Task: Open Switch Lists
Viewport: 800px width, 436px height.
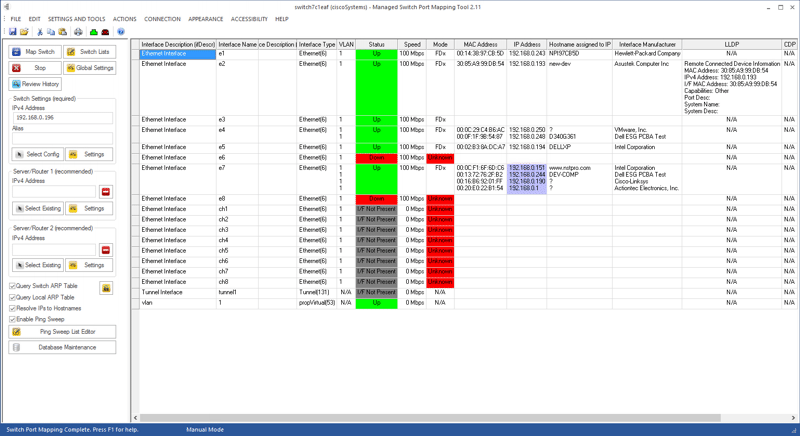Action: coord(90,52)
